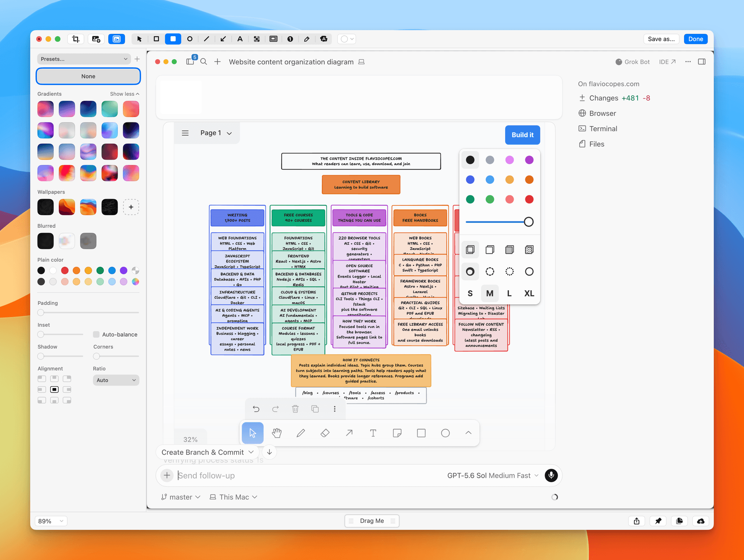The width and height of the screenshot is (744, 560).
Task: Click the pin icon in bottom bar
Action: (x=658, y=521)
